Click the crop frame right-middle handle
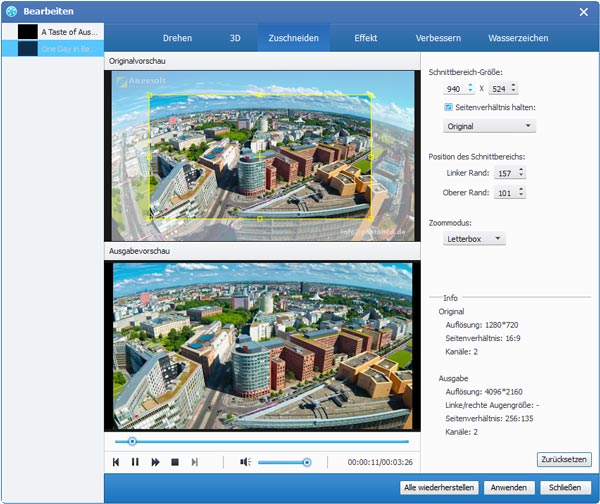The image size is (600, 504). (370, 157)
